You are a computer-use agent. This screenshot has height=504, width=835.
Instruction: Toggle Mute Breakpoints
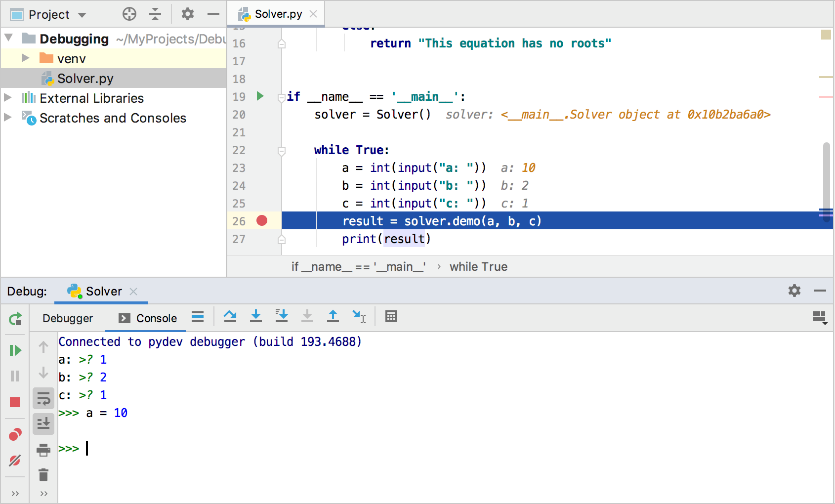tap(15, 461)
